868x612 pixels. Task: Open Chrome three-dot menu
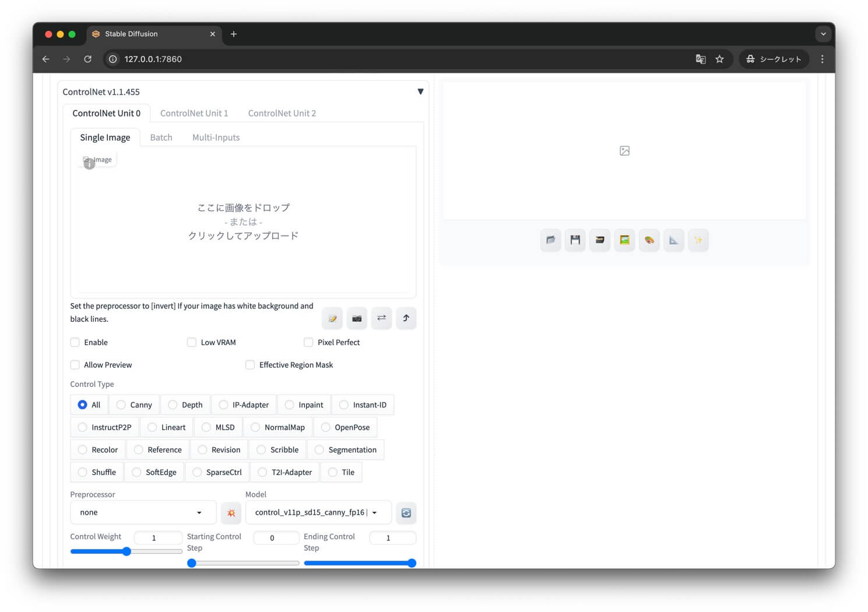tap(822, 59)
